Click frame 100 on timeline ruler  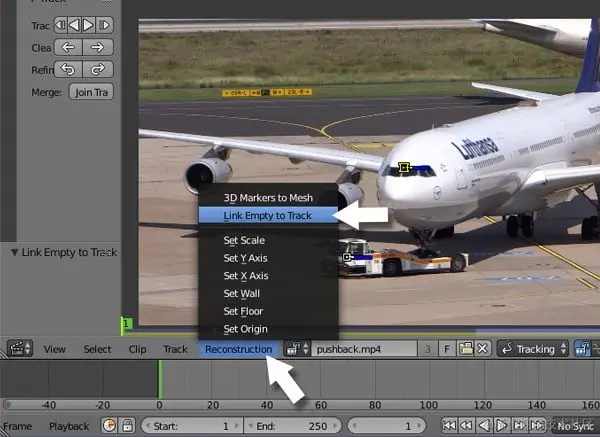click(429, 405)
